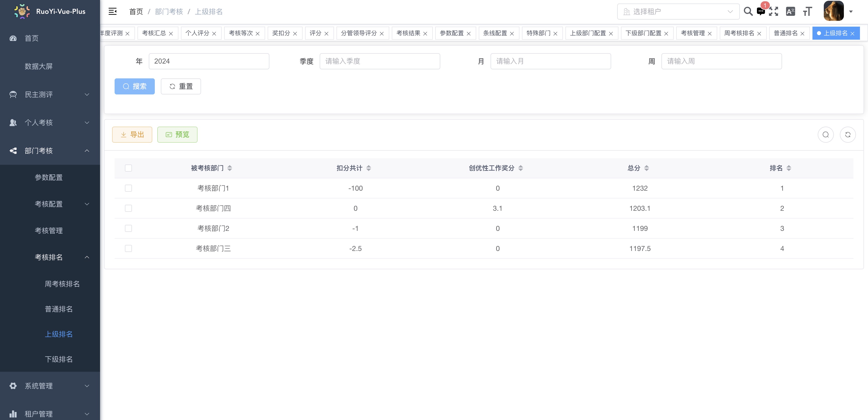Close the 特殊部门 tab
868x420 pixels.
pos(555,33)
